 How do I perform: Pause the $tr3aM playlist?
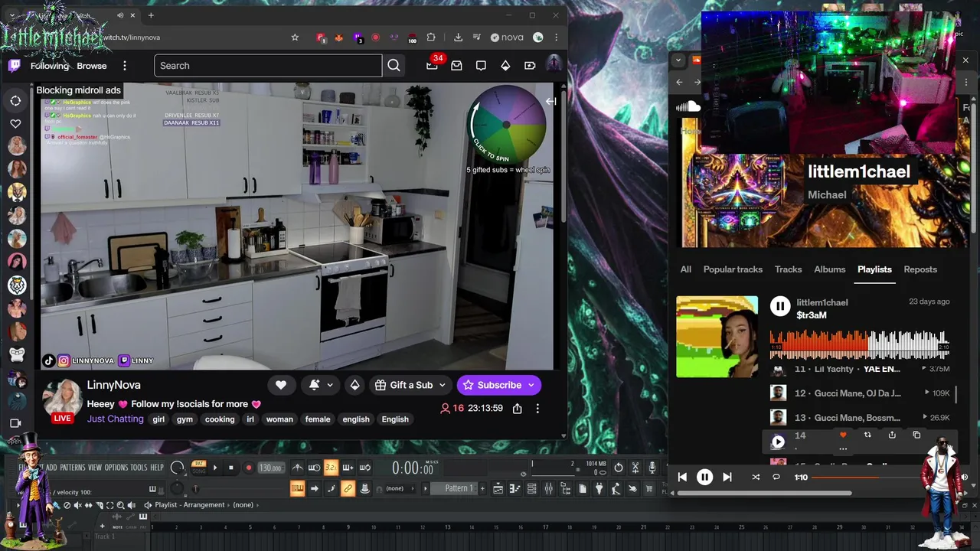click(x=780, y=307)
